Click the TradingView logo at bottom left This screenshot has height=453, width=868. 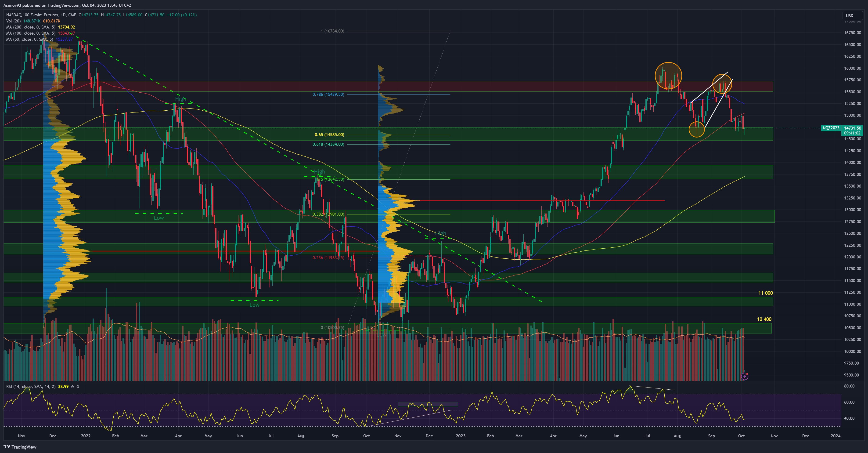20,447
